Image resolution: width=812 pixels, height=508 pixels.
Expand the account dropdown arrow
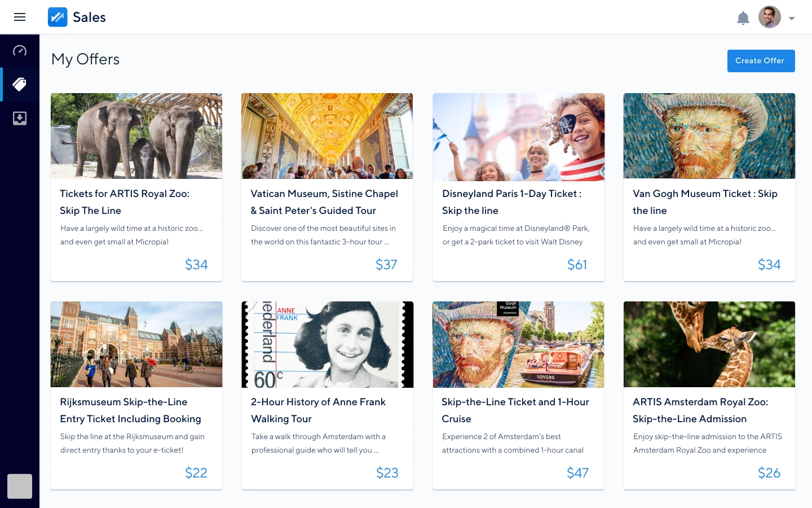[792, 19]
